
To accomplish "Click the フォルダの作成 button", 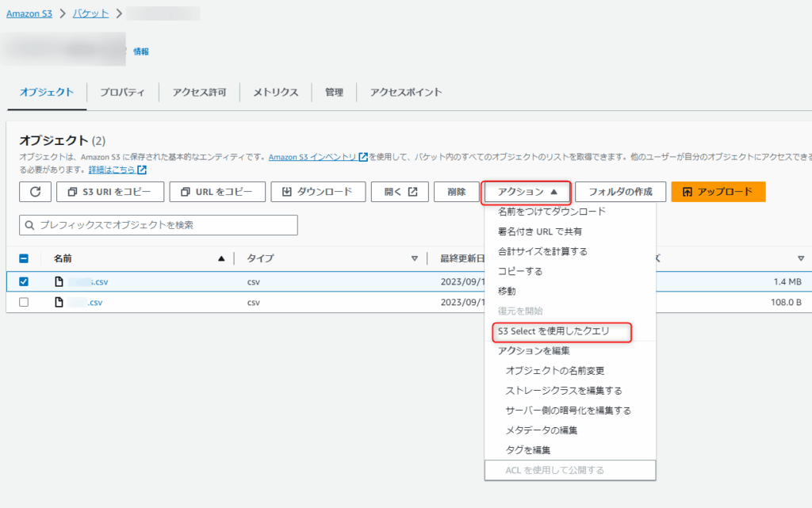I will coord(620,192).
